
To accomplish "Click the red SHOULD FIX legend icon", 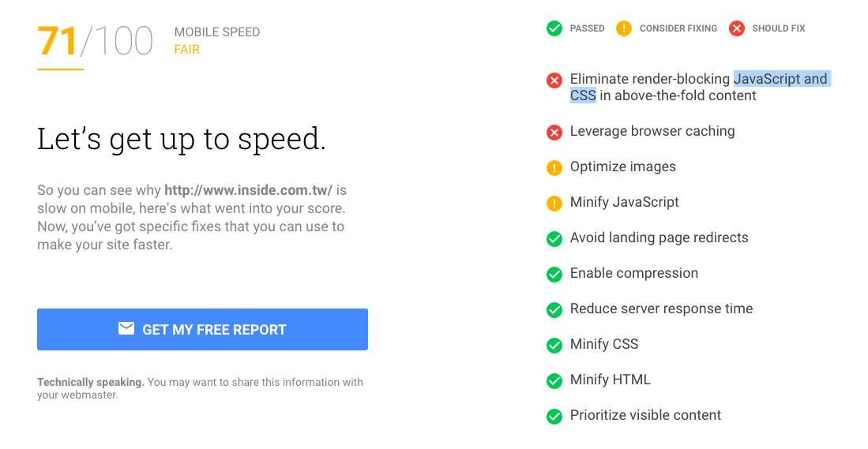I will [737, 28].
